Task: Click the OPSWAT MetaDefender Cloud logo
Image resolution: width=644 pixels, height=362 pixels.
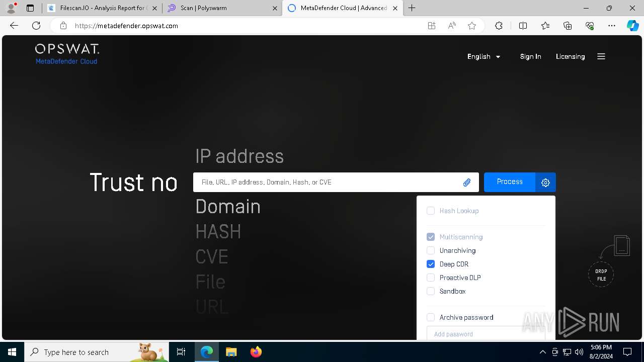Action: tap(67, 54)
